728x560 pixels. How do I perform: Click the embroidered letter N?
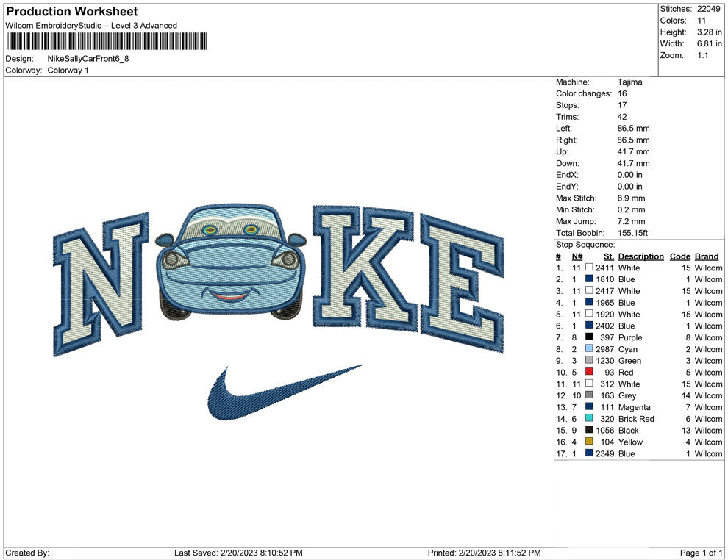101,284
